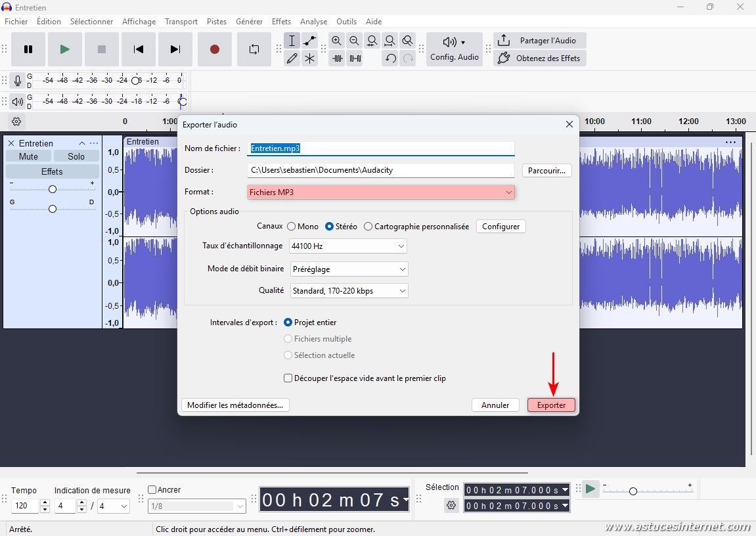
Task: Skip to start of the track
Action: (138, 49)
